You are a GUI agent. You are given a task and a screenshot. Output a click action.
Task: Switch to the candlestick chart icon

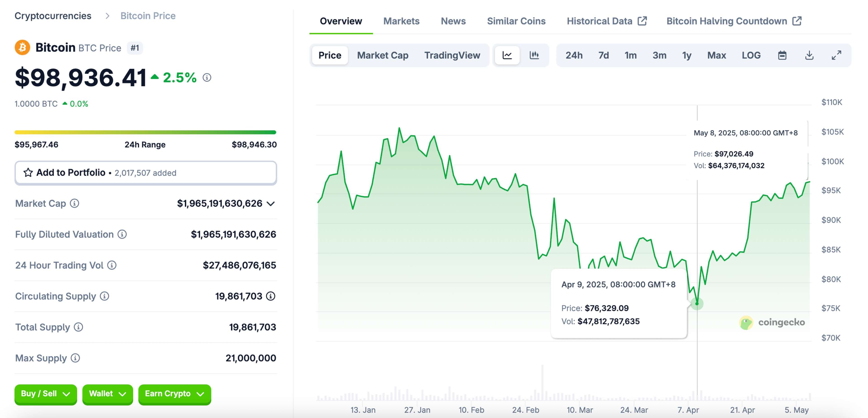(x=534, y=55)
